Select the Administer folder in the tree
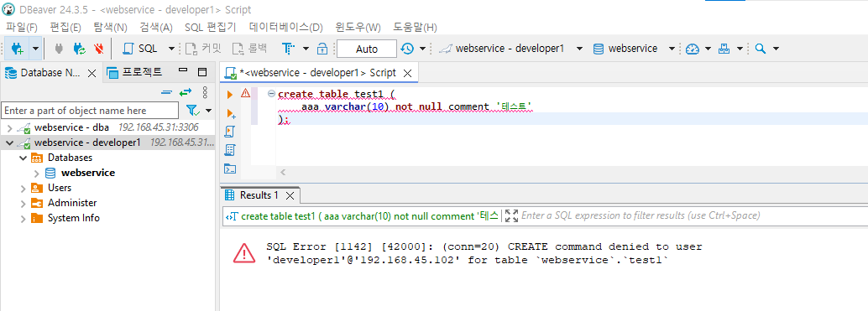 click(72, 203)
